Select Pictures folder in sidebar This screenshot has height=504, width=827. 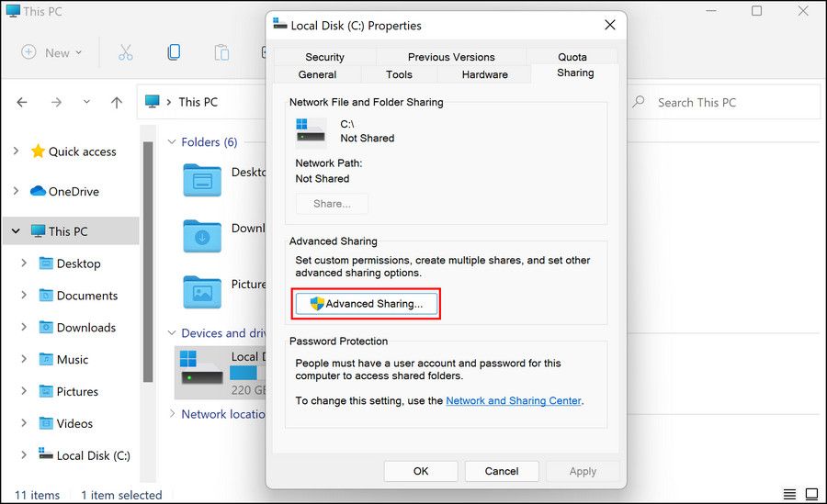tap(69, 391)
